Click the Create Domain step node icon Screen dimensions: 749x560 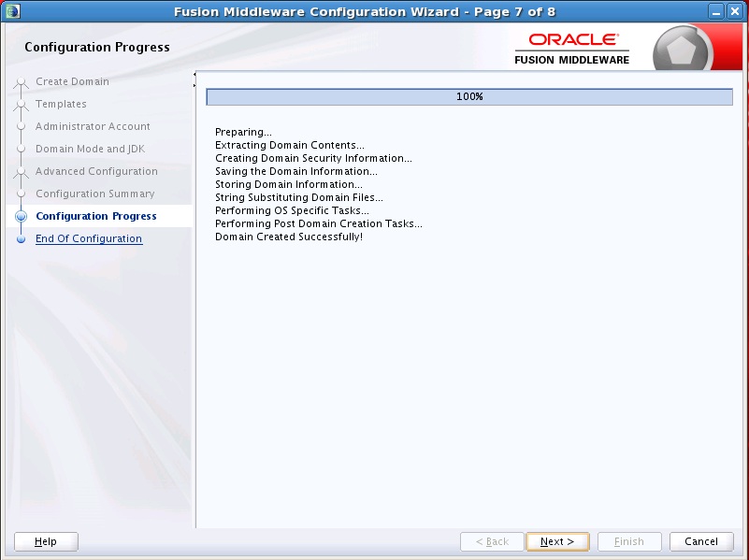(21, 82)
